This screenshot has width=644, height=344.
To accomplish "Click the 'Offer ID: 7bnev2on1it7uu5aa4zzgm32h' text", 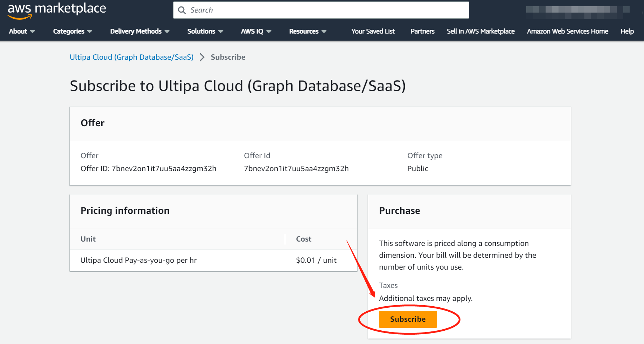I will [x=148, y=169].
